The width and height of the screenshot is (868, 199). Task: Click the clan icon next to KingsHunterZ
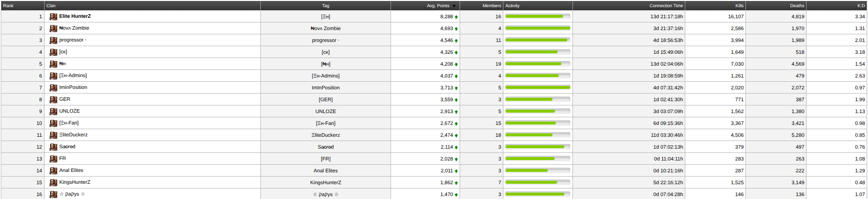(53, 182)
